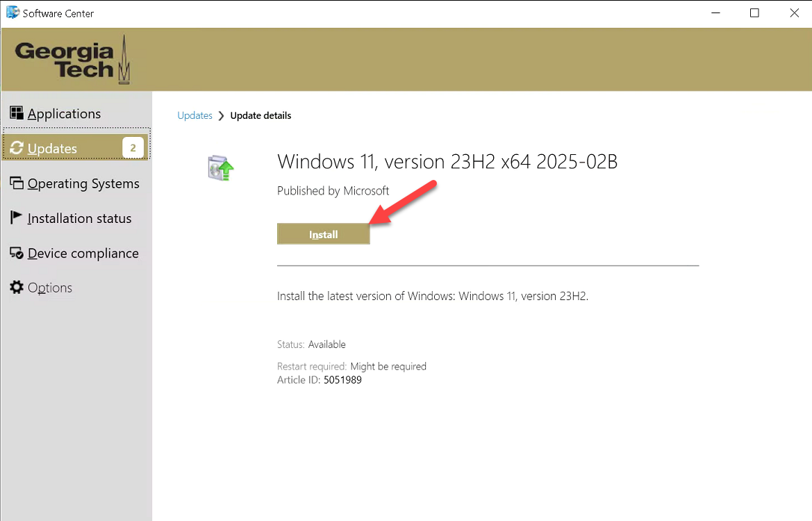Click the Software Center title bar icon

tap(13, 13)
